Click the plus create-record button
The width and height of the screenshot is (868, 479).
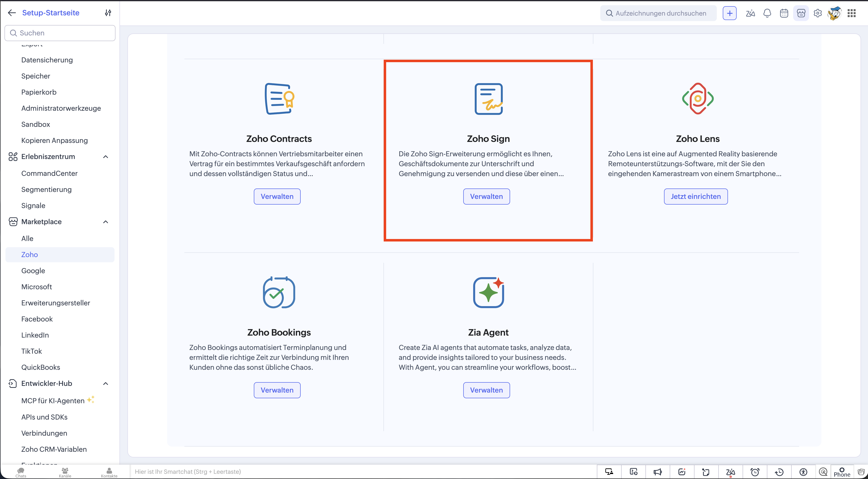pyautogui.click(x=729, y=13)
